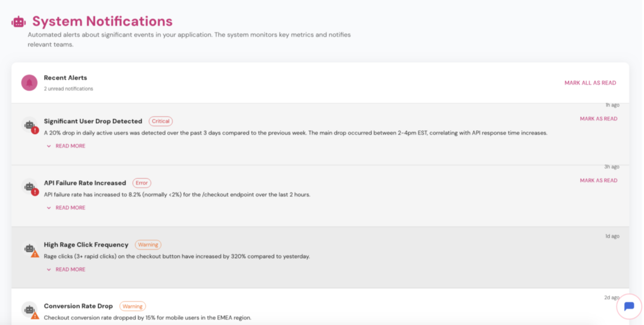
Task: Click the API Failure Rate alert robot icon
Action: [x=30, y=187]
